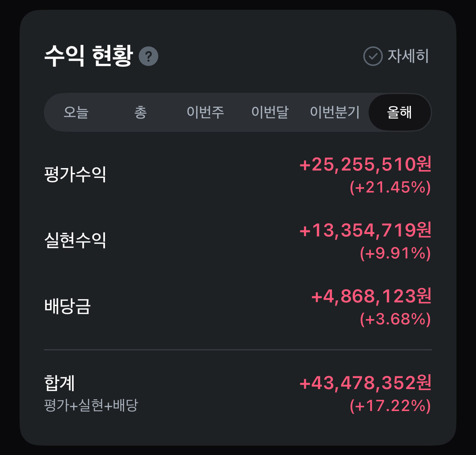Click the +3.68% dividend percentage
The width and height of the screenshot is (476, 455).
pyautogui.click(x=395, y=319)
